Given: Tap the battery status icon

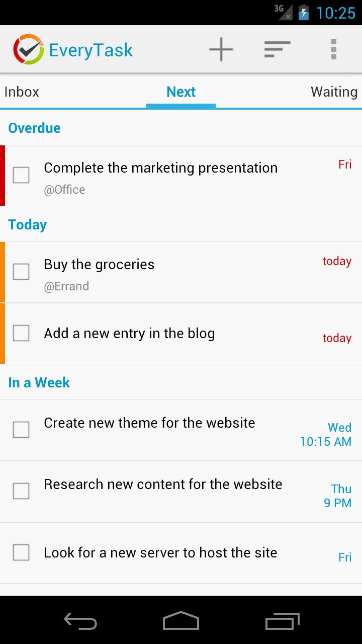Looking at the screenshot, I should (x=303, y=12).
